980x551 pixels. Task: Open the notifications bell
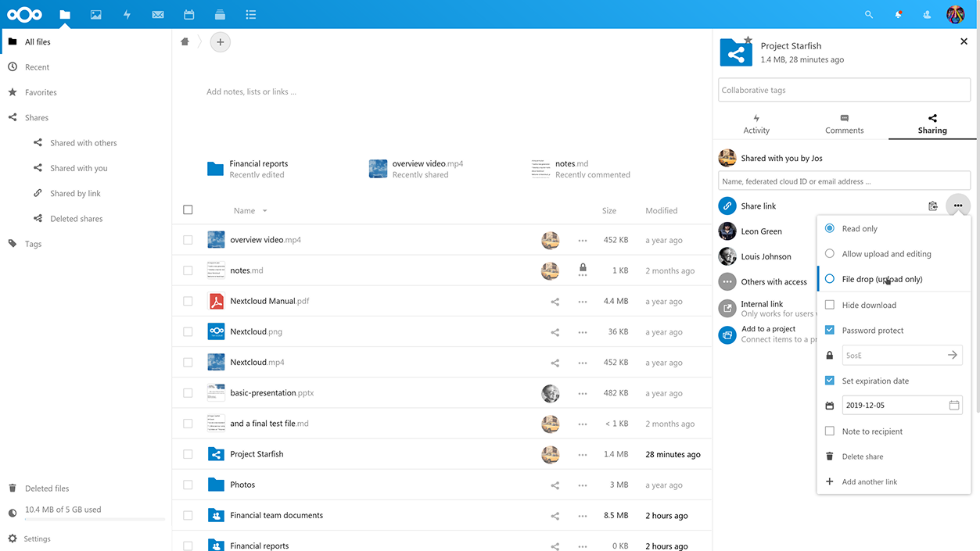point(898,14)
